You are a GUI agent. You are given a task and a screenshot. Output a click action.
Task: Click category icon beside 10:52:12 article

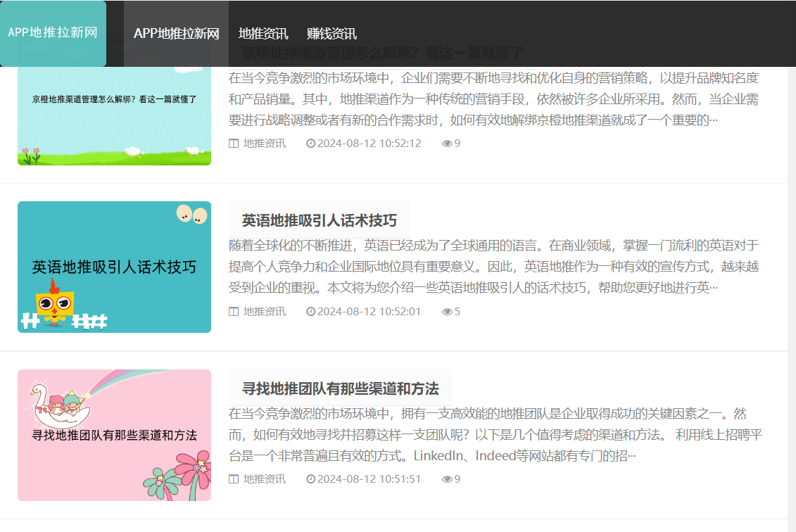(234, 144)
